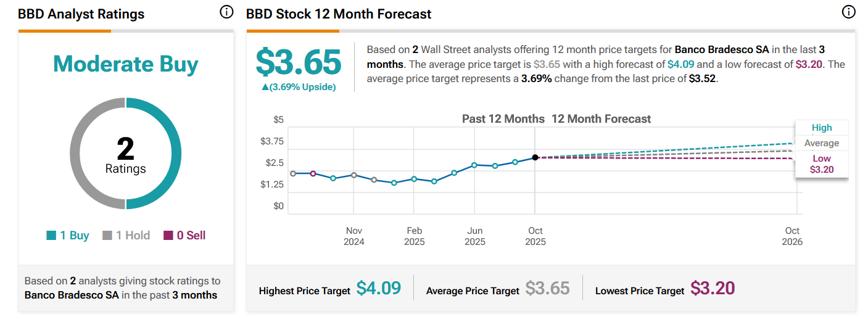Screen dimensions: 868x322
Task: Click the green 3.69% Upside indicator
Action: click(299, 87)
